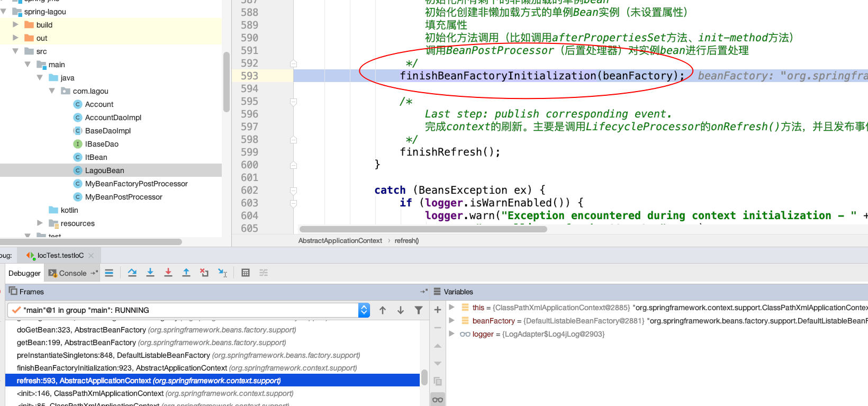Screen dimensions: 868x406
Task: Click the previous frame up arrow
Action: pos(383,310)
